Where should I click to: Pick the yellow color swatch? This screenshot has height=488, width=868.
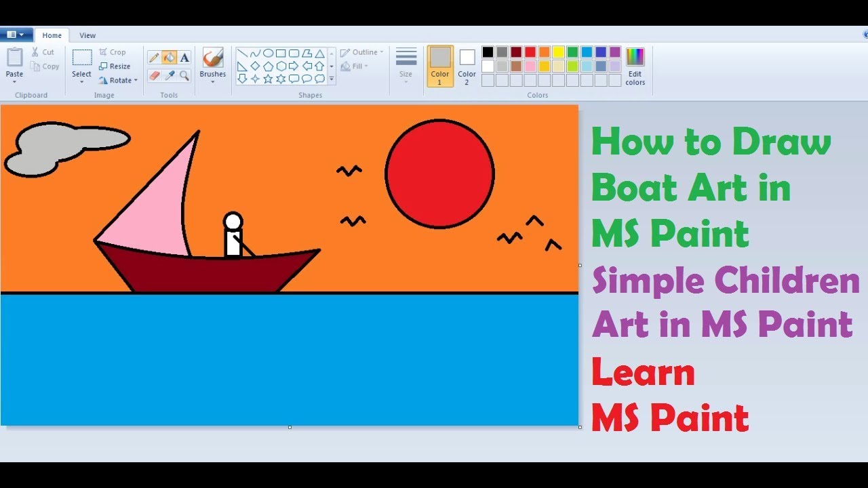[x=558, y=52]
